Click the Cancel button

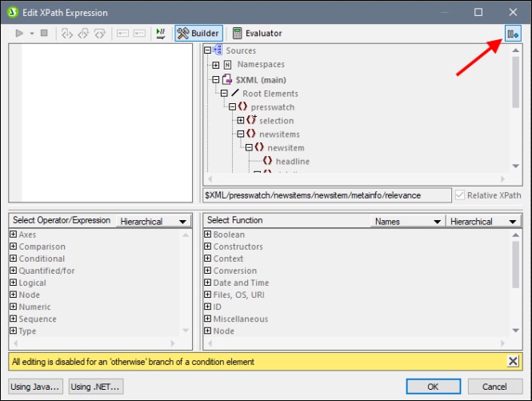click(x=495, y=387)
